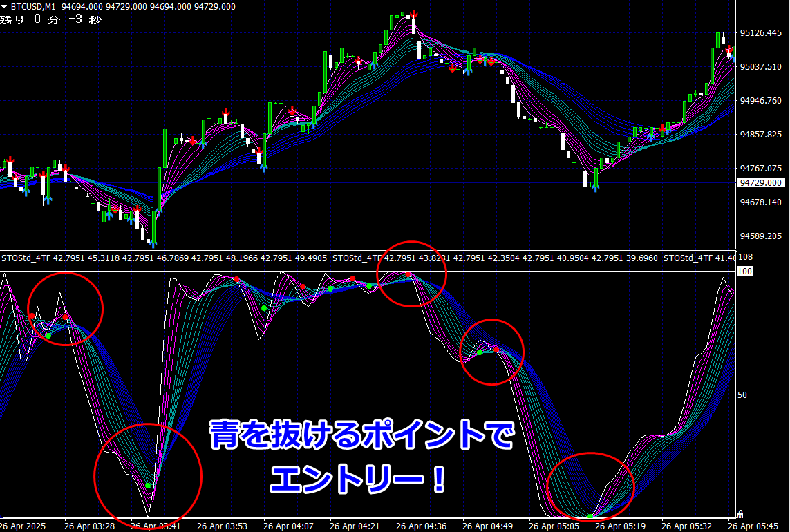Click the current price tag 94729.000
This screenshot has width=790, height=532.
pyautogui.click(x=761, y=183)
